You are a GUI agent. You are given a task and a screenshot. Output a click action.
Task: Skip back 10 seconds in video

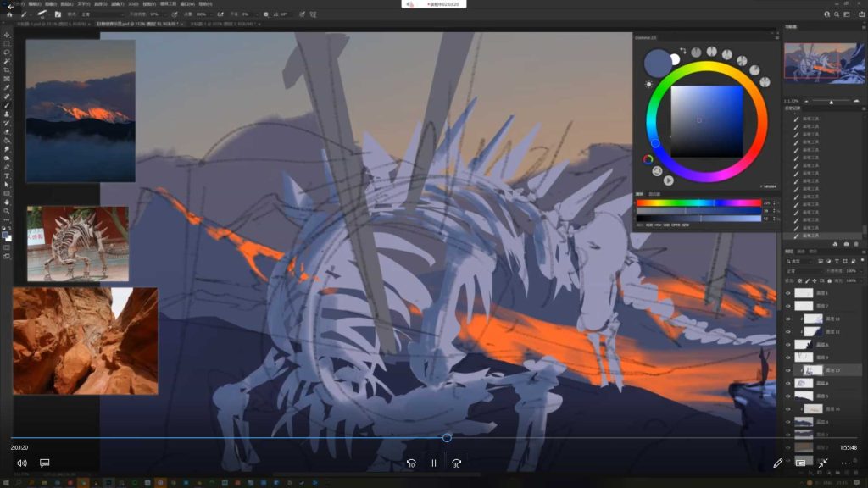[x=411, y=463]
